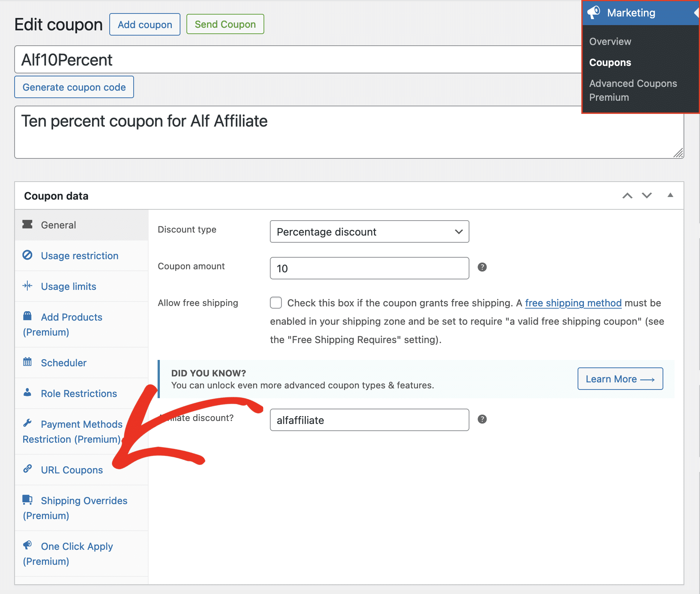Click the coupon code field Alf10Percent
Screen dimensions: 700x594
tap(298, 60)
